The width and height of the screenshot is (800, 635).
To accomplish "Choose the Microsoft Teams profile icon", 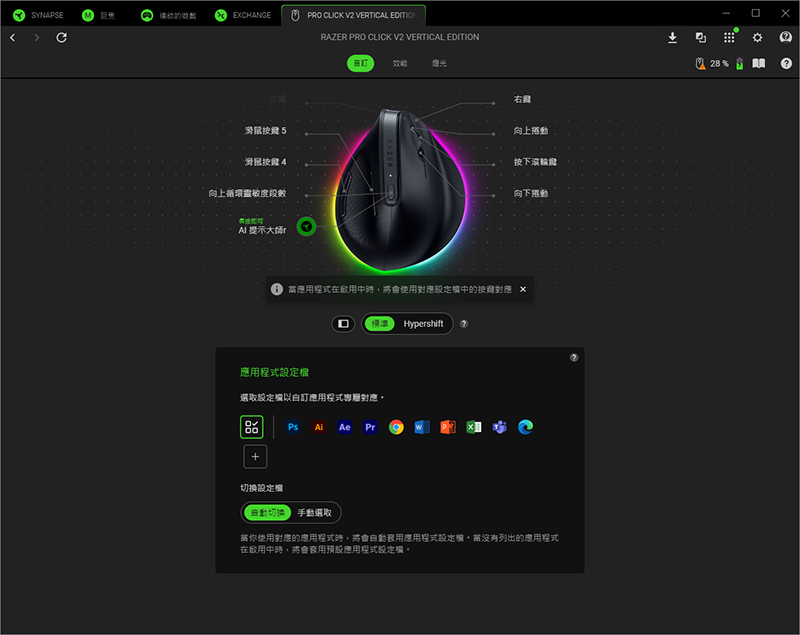I will point(500,427).
